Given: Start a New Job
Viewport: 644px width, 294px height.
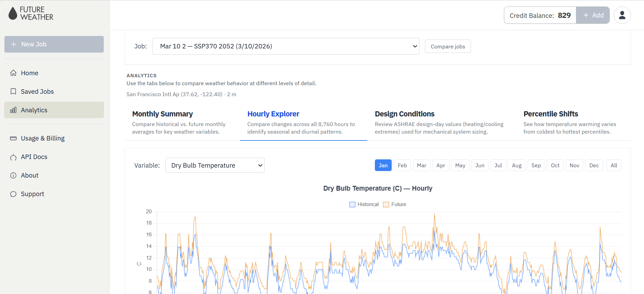Looking at the screenshot, I should [x=54, y=44].
